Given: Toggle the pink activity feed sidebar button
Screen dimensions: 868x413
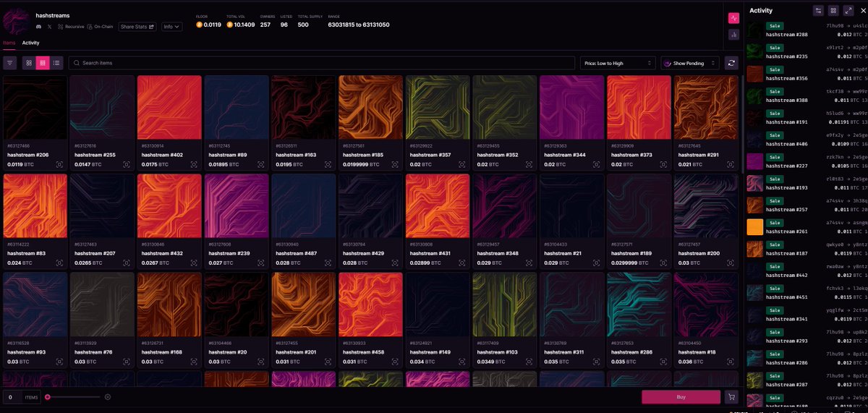Looking at the screenshot, I should click(733, 18).
